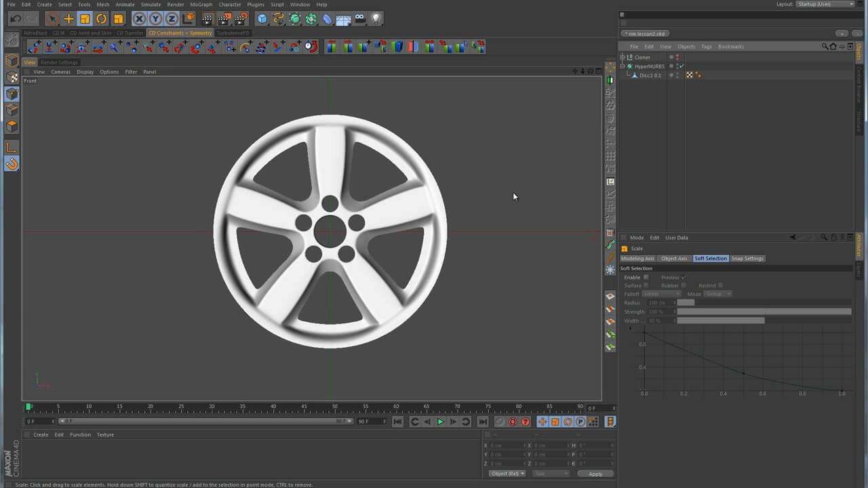
Task: Toggle the Rubber checkbox
Action: [x=684, y=285]
